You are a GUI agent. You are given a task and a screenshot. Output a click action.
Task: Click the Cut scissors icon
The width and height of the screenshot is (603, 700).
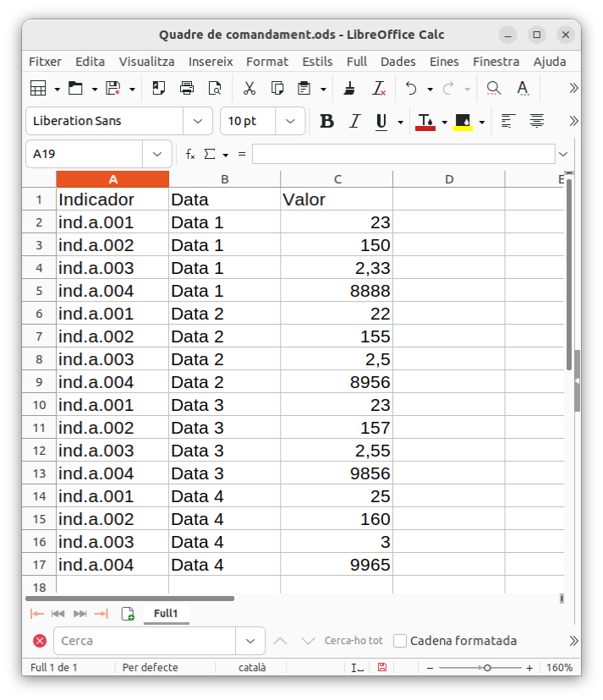(x=249, y=88)
